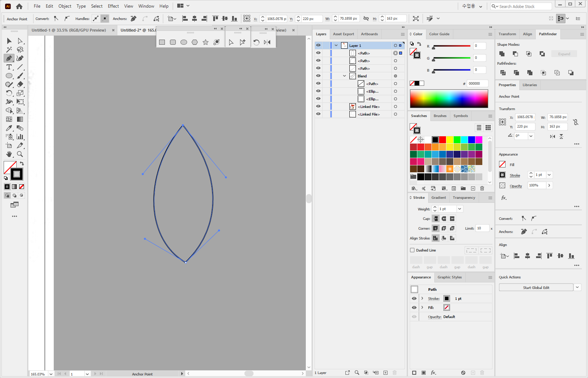Open stroke weight dropdown in Stroke panel
The width and height of the screenshot is (588, 378).
(459, 209)
